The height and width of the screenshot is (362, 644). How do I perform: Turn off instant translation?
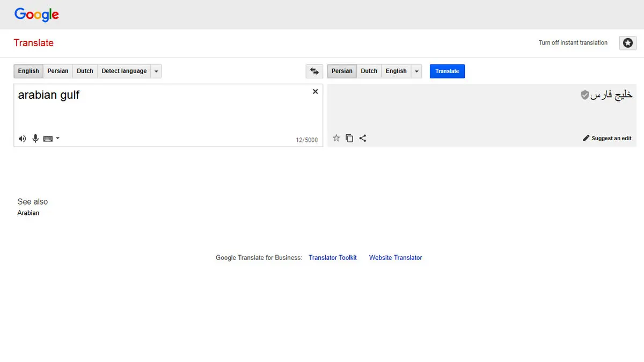(573, 43)
